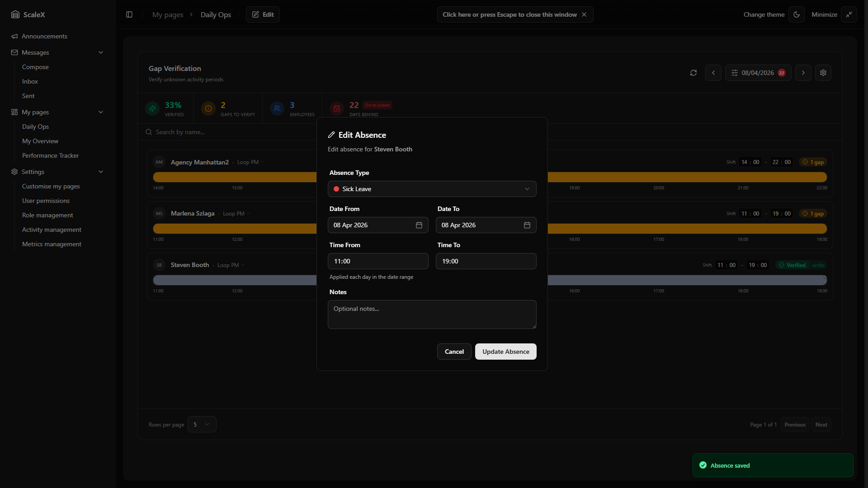
Task: Click undo next to Verified
Action: coord(818,265)
